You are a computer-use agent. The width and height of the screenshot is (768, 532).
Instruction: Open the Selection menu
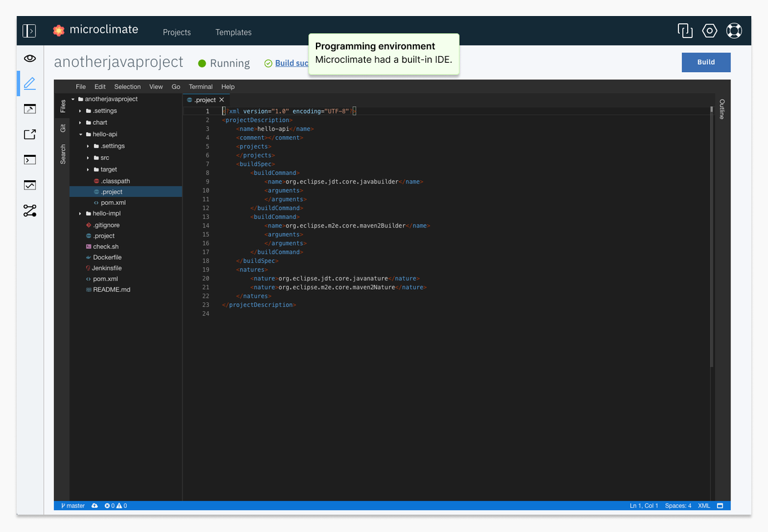127,87
